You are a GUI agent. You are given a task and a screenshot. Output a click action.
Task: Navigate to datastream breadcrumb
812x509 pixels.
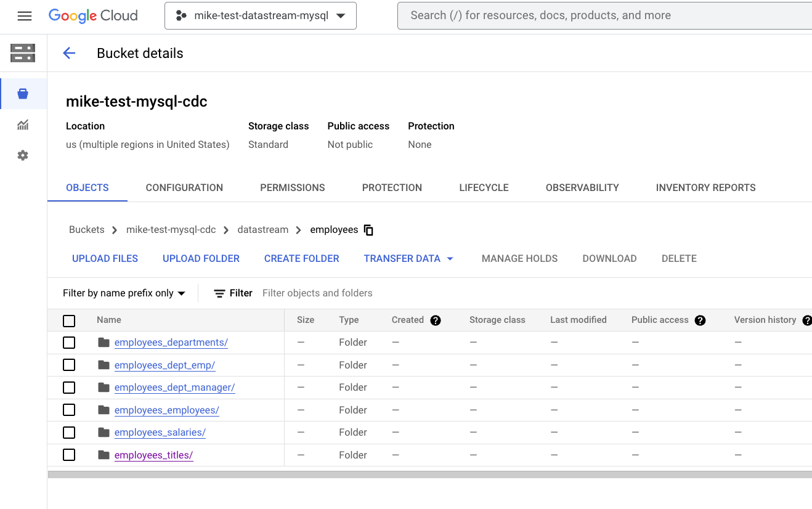click(263, 230)
